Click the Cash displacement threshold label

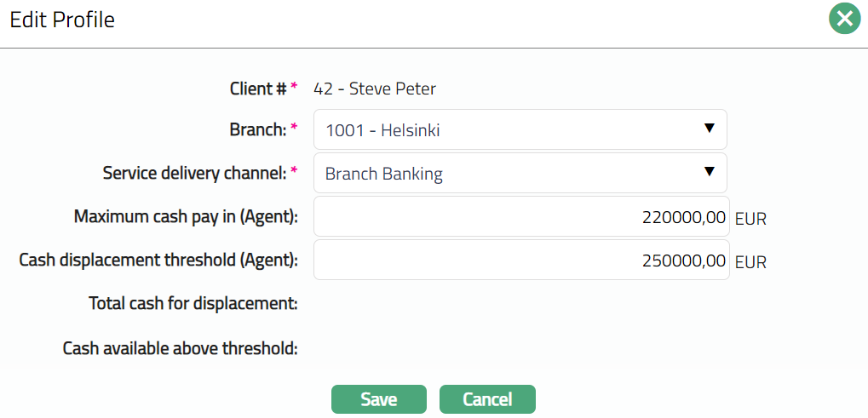[158, 261]
